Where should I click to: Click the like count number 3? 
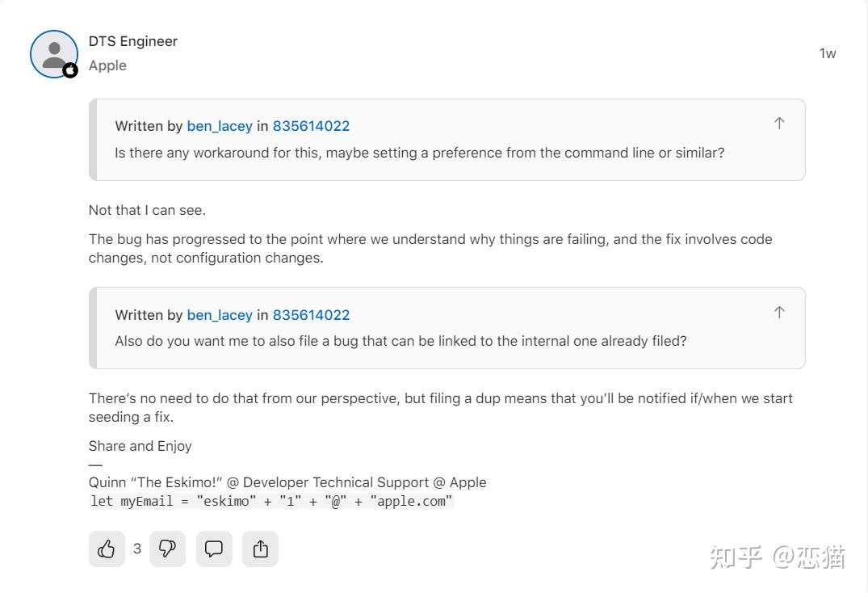point(137,549)
